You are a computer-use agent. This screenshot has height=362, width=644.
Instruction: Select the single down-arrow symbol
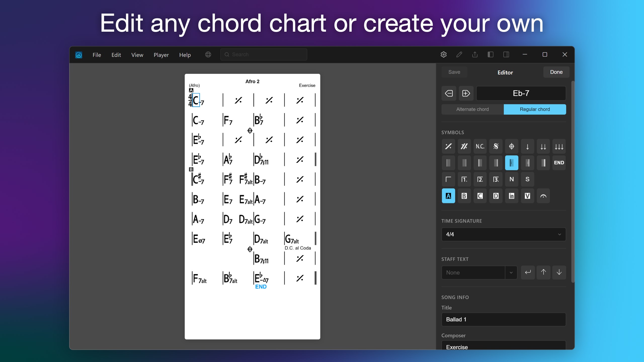[x=528, y=146]
